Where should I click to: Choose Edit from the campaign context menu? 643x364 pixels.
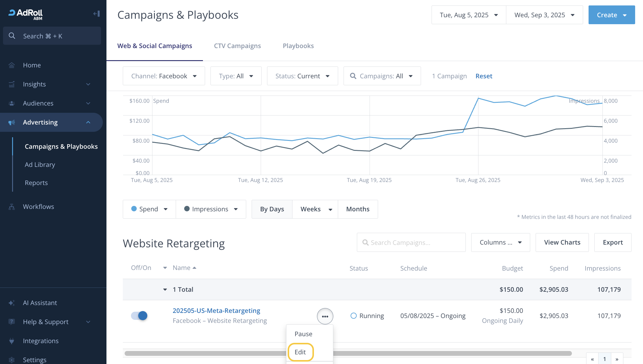(300, 352)
